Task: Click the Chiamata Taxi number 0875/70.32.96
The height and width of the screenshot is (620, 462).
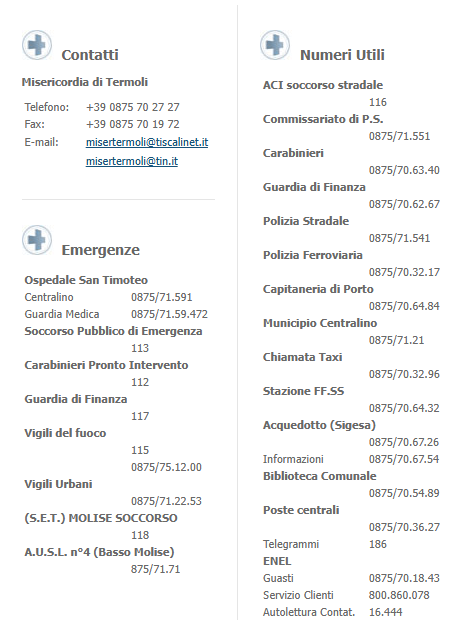Action: coord(404,374)
